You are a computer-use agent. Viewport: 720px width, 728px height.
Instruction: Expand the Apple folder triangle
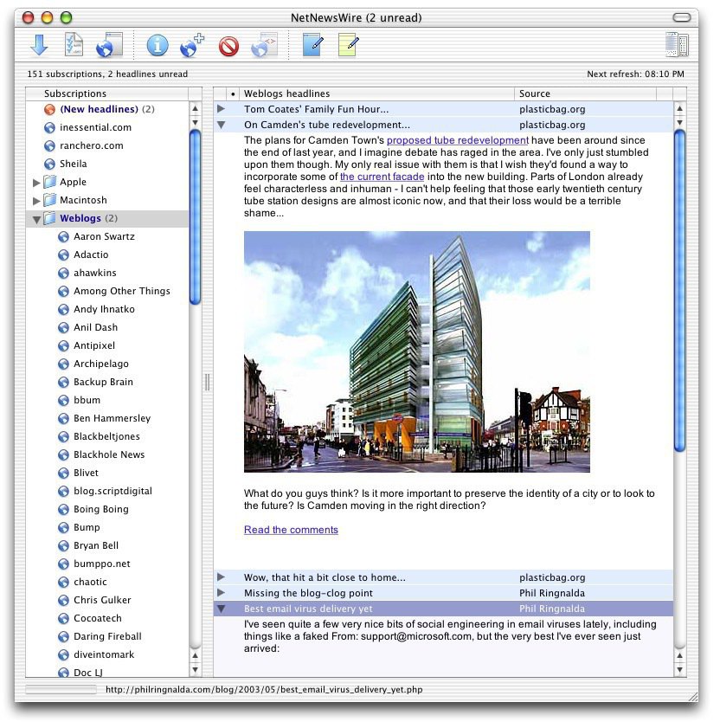pos(36,183)
